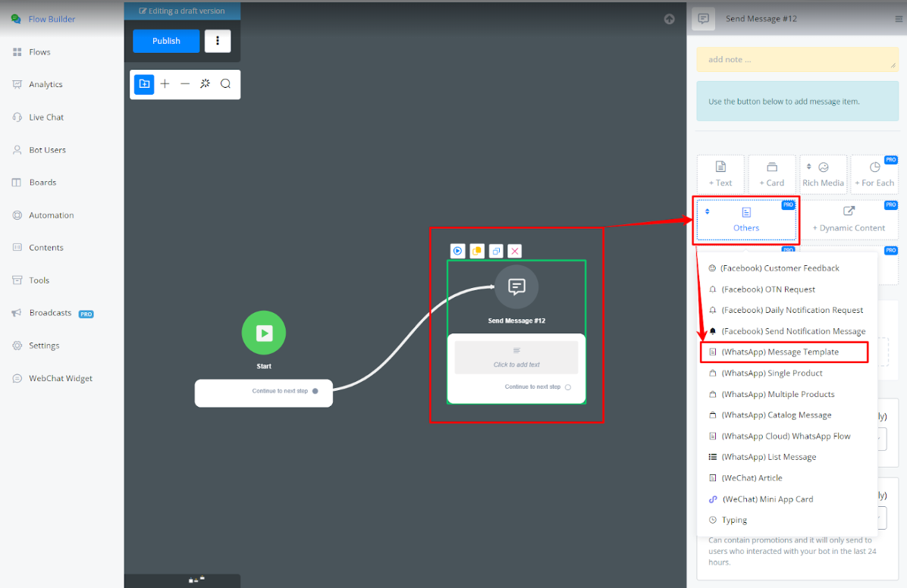Open the hamburger menu in Send Message panel
Image resolution: width=907 pixels, height=588 pixels.
pyautogui.click(x=899, y=19)
